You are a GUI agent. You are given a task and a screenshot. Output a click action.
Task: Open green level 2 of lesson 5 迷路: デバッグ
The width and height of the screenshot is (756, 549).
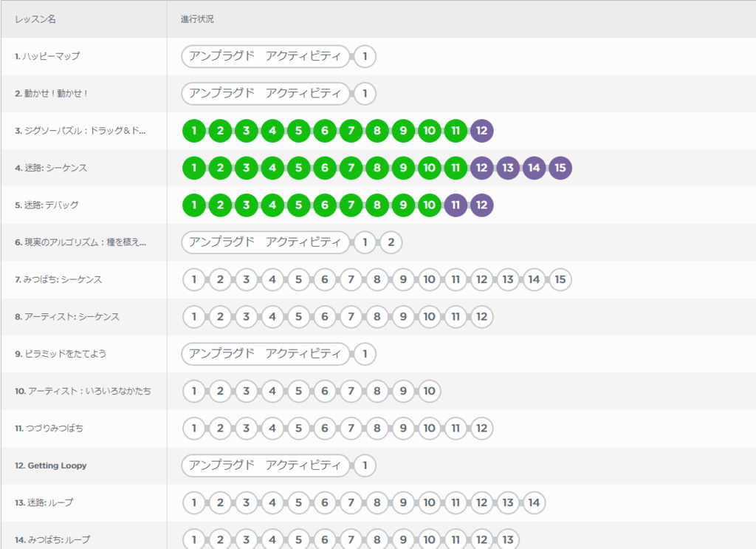coord(220,205)
